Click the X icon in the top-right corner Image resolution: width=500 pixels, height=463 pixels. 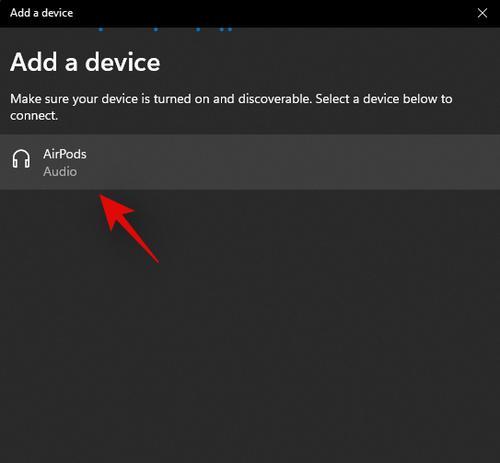point(482,13)
